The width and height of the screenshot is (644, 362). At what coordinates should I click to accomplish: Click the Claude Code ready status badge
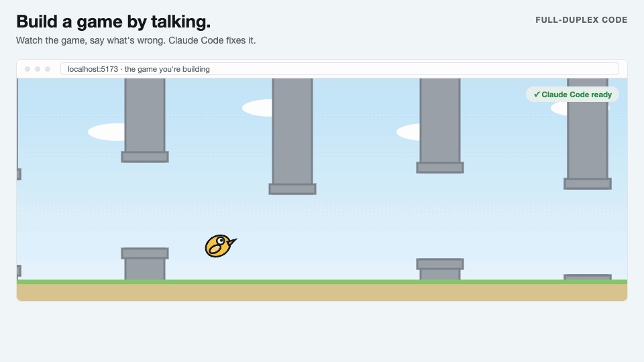point(572,95)
